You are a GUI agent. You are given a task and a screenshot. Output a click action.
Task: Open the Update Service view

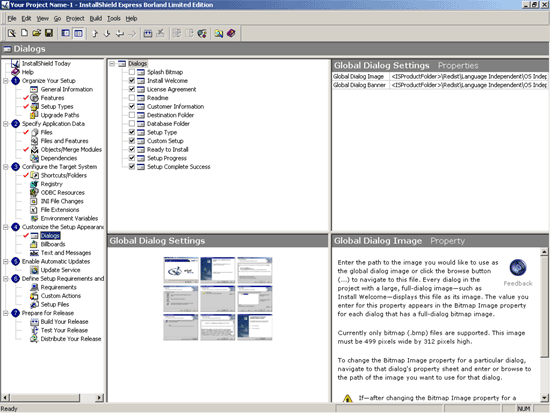[x=60, y=270]
